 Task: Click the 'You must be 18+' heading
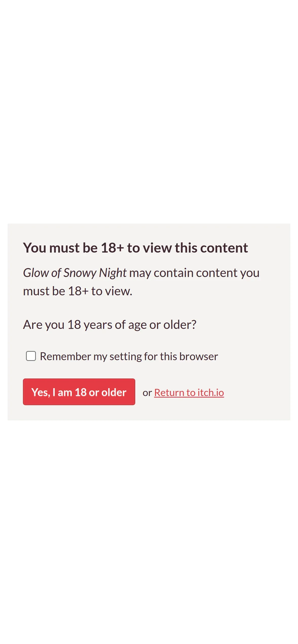pos(135,248)
